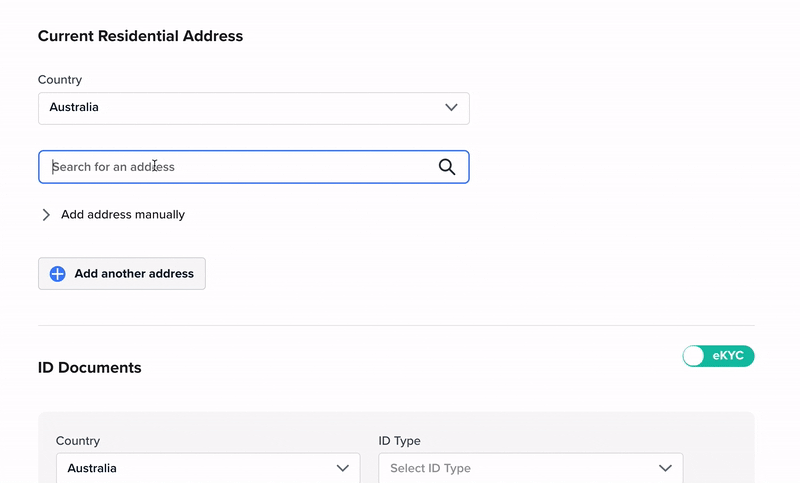This screenshot has width=800, height=483.
Task: Open the residential address Country dropdown
Action: (253, 108)
